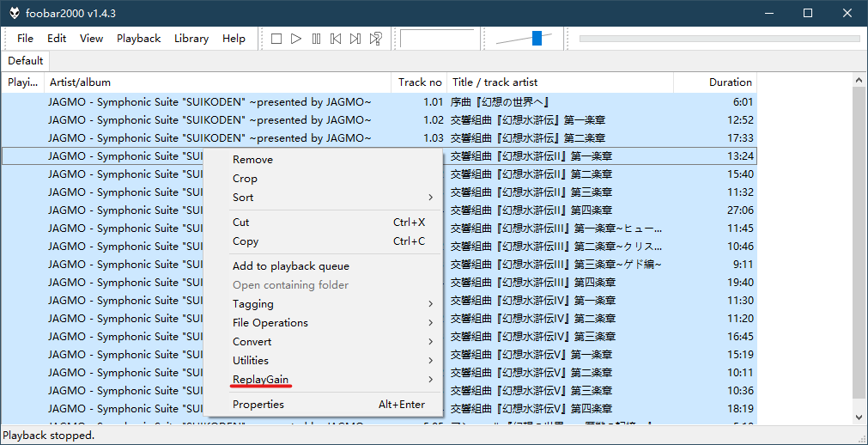Image resolution: width=868 pixels, height=445 pixels.
Task: Open the Playback menu in menu bar
Action: click(x=138, y=39)
